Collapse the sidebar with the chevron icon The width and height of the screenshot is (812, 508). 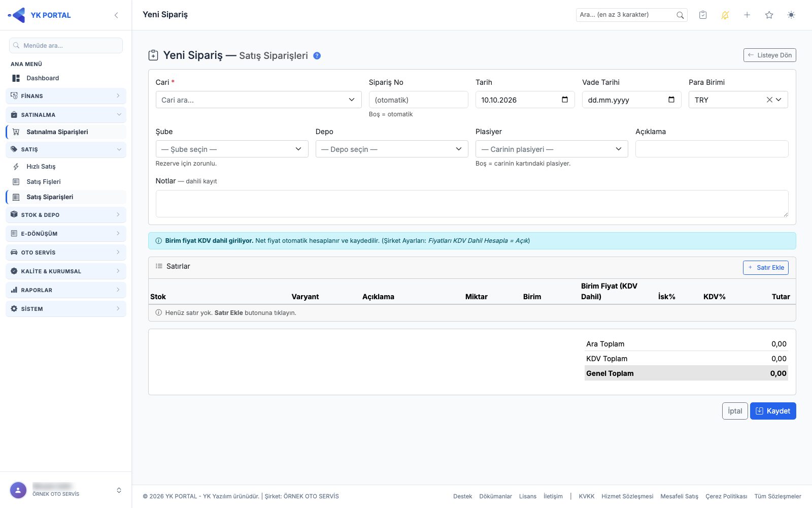coord(116,15)
